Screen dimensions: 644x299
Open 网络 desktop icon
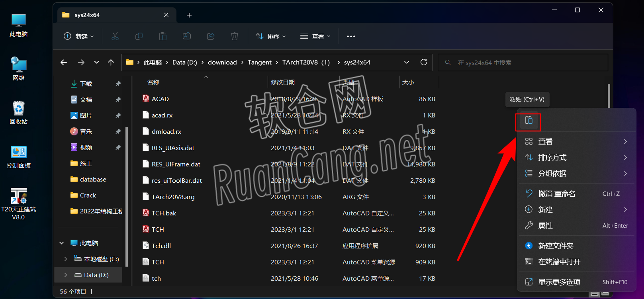click(x=19, y=69)
